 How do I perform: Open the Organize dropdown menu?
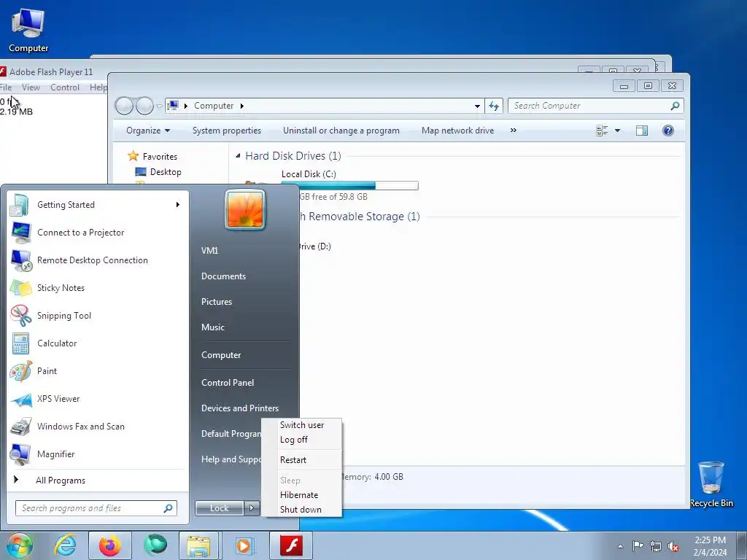[x=148, y=131]
